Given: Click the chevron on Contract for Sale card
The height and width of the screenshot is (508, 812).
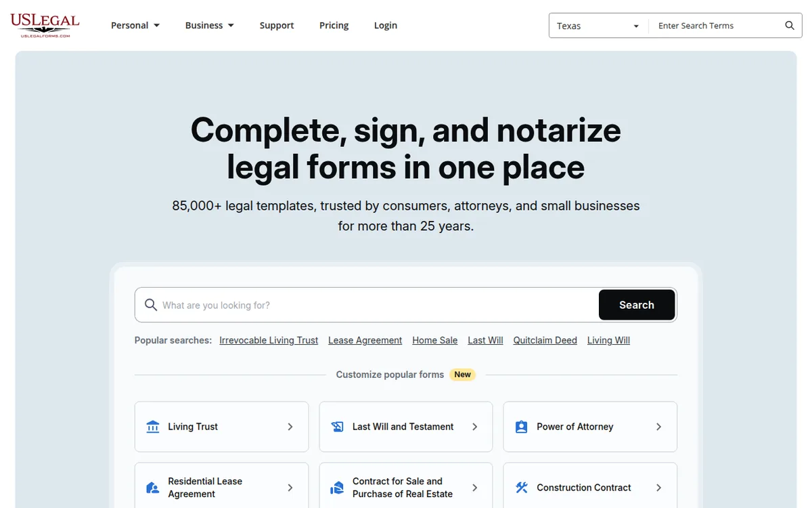Looking at the screenshot, I should tap(474, 488).
